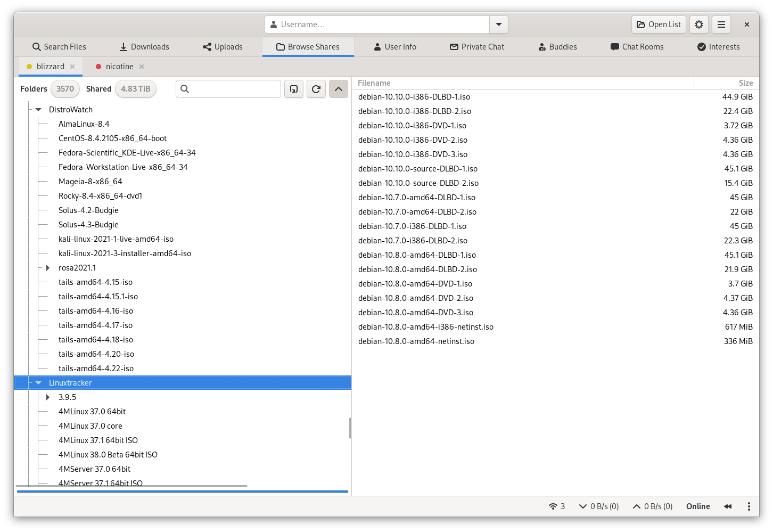Open the Private Chat tab
Screen dimensions: 773x532
pos(477,47)
